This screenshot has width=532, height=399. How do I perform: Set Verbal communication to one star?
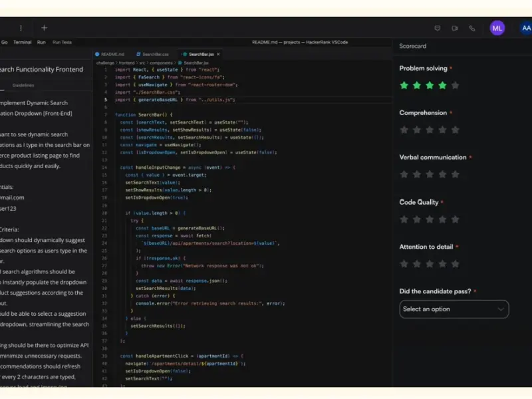click(404, 174)
